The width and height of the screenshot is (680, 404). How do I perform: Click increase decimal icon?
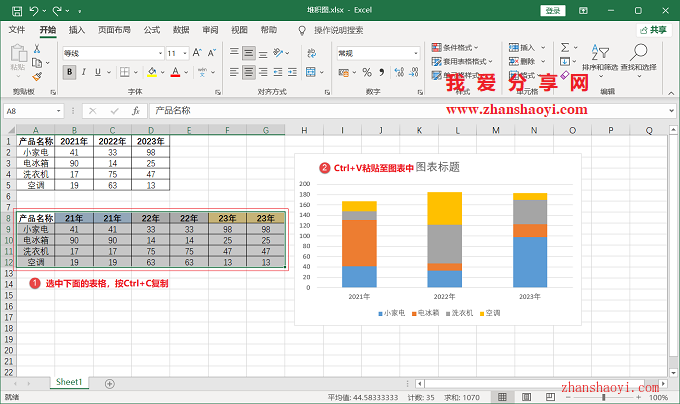pos(399,72)
